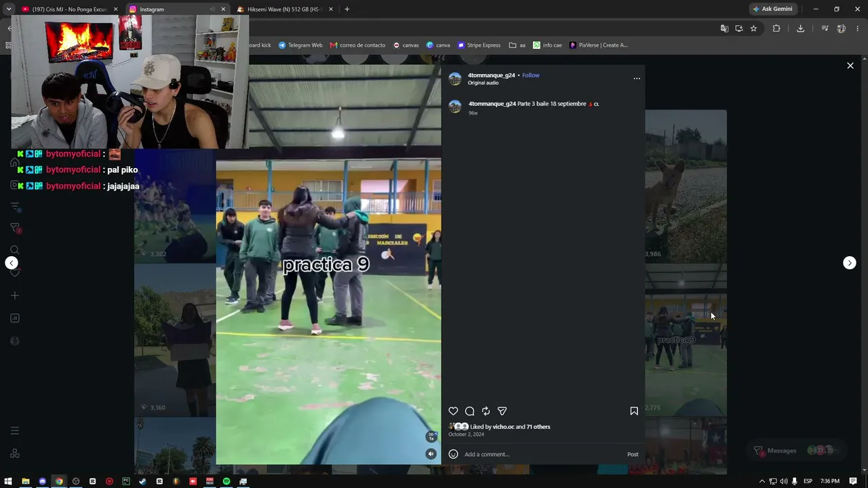Open 4tommanque_g24 profile from post header
This screenshot has height=488, width=868.
point(492,75)
